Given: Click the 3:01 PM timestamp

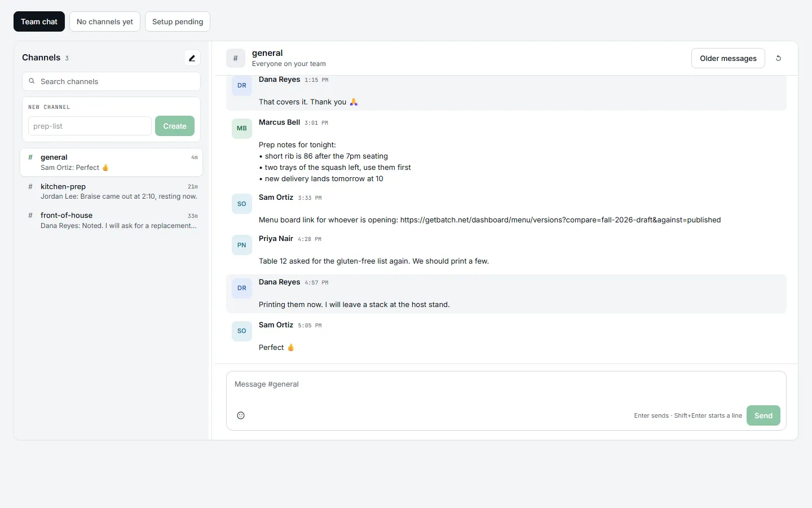Looking at the screenshot, I should pos(316,123).
